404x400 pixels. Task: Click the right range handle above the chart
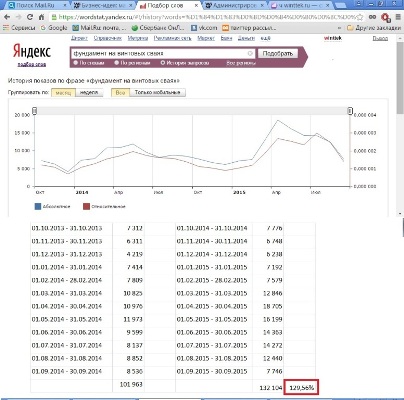[350, 111]
